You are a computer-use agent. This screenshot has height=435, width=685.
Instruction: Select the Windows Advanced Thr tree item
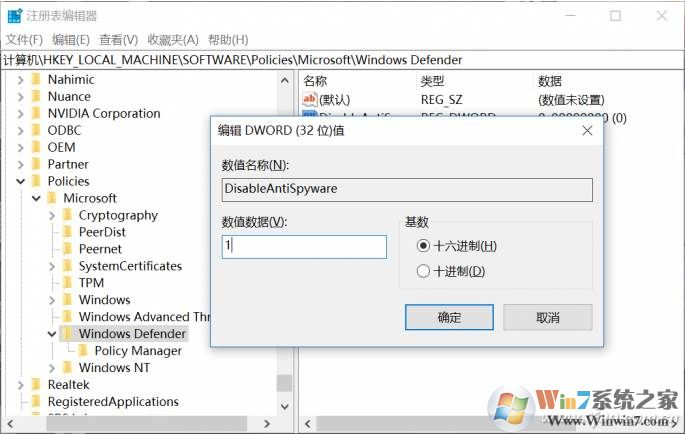click(144, 317)
